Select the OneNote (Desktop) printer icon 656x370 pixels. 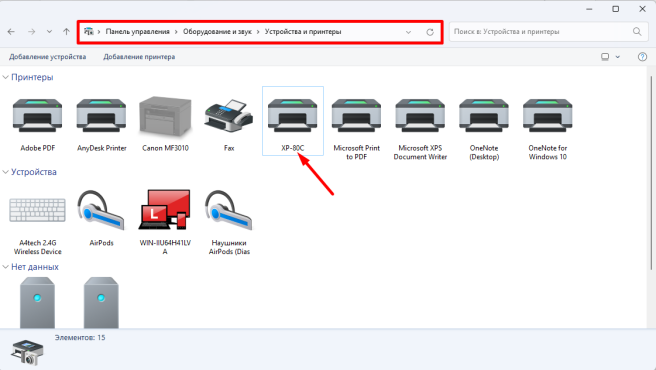point(484,116)
